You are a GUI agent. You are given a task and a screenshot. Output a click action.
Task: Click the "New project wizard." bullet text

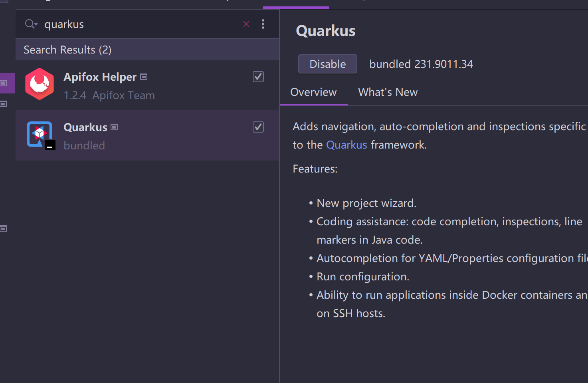(x=366, y=203)
